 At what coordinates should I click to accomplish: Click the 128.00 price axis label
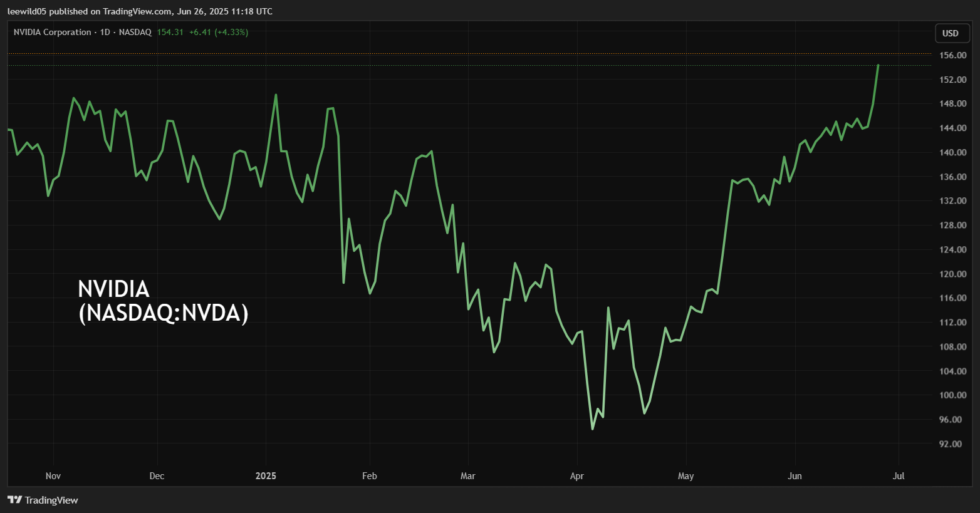tap(952, 225)
